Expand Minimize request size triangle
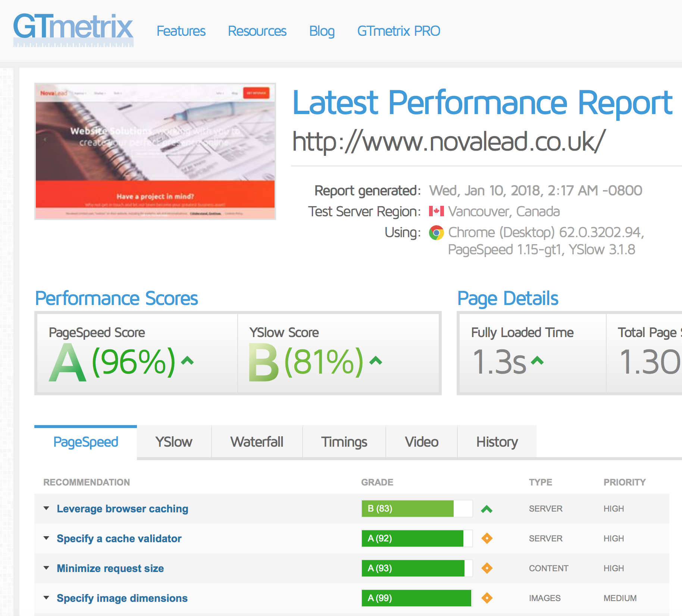The image size is (682, 616). (46, 568)
